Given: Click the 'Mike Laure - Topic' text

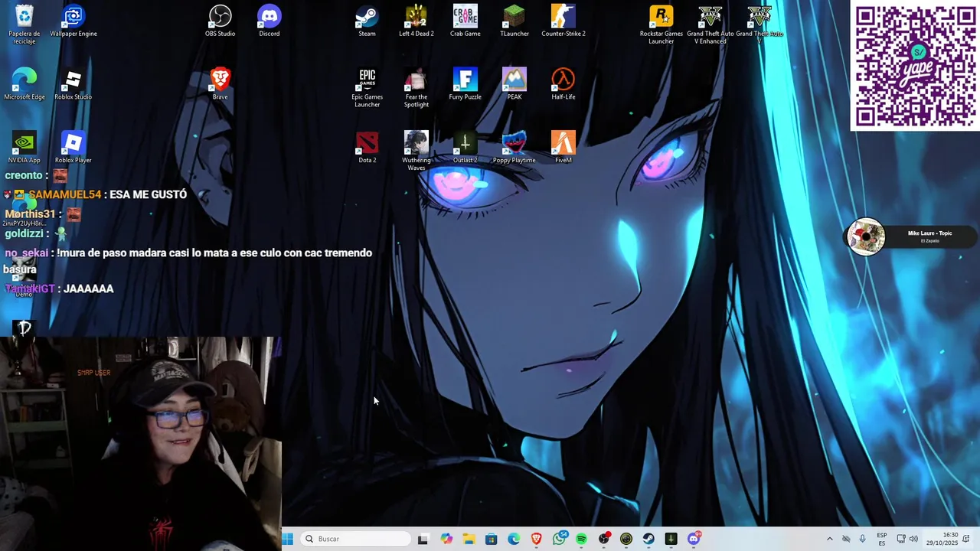Looking at the screenshot, I should click(929, 233).
